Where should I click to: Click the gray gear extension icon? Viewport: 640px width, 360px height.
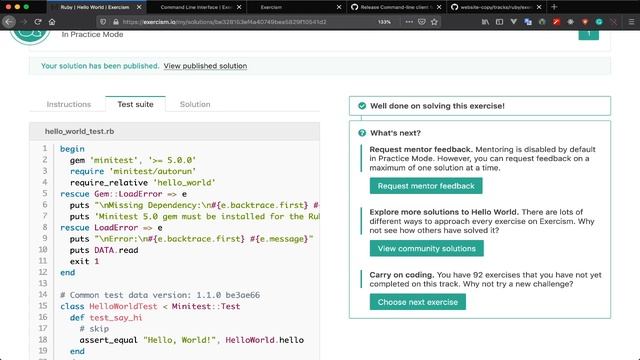(x=571, y=22)
